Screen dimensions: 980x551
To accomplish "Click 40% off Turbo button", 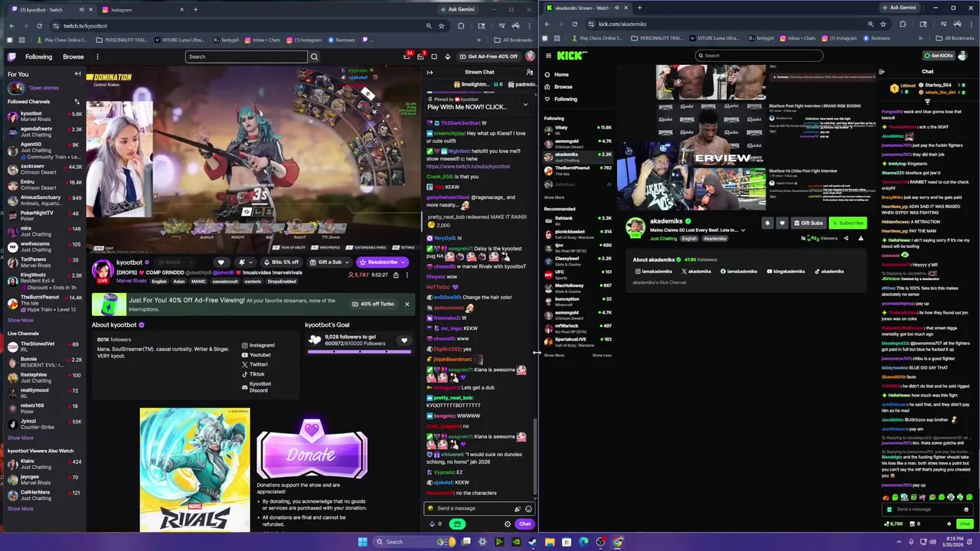I will 373,304.
